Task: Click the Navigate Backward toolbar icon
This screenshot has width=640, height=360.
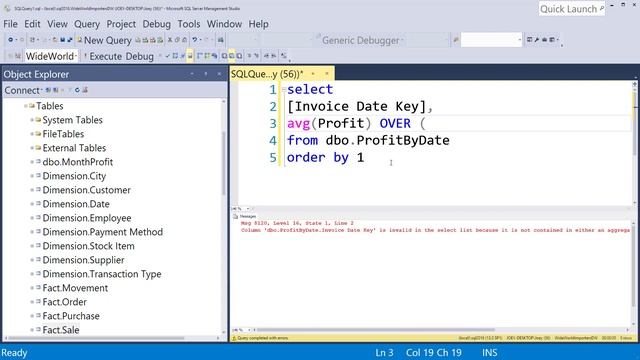Action: [11, 40]
